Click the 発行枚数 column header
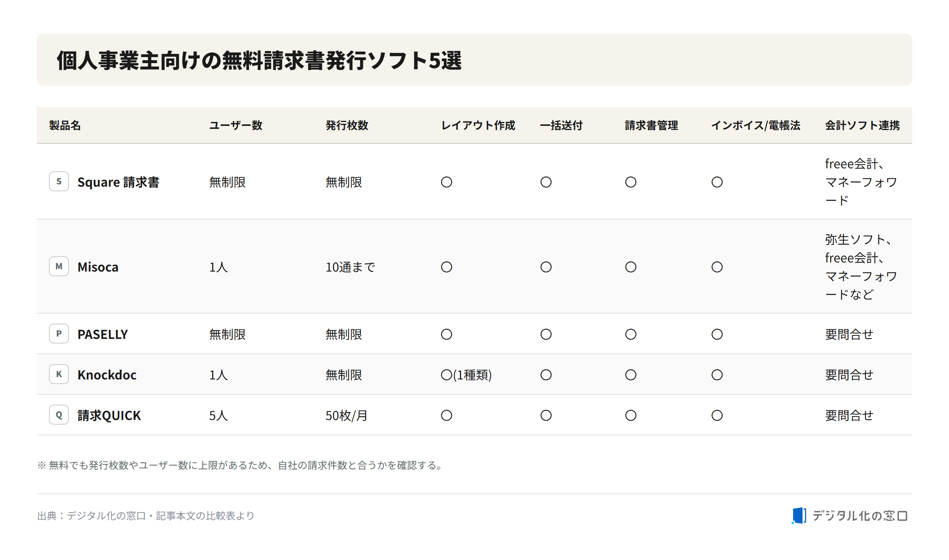949x560 pixels. pyautogui.click(x=347, y=125)
